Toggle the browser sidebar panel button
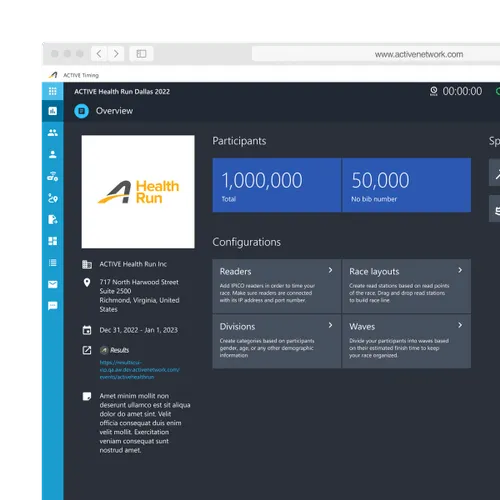 [x=141, y=54]
